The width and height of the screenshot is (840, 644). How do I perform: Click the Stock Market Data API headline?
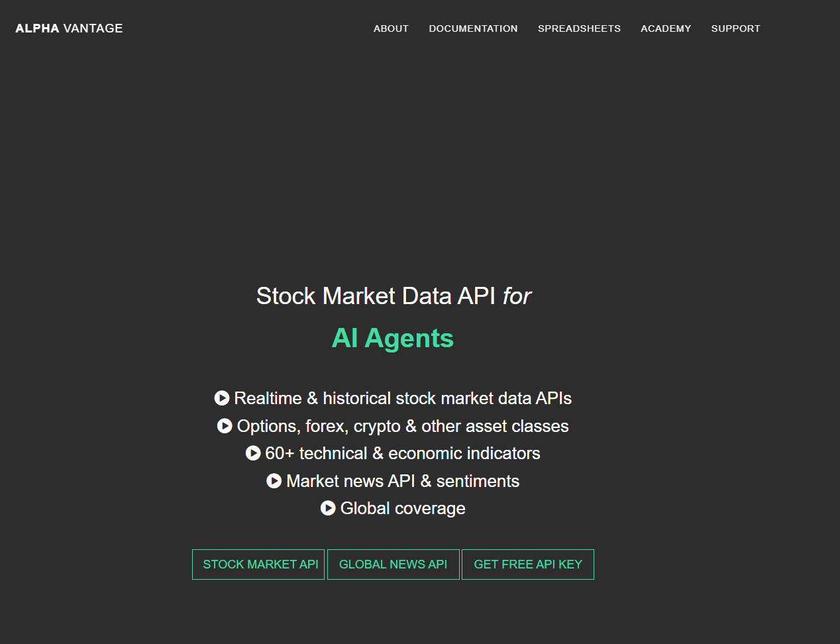pyautogui.click(x=392, y=296)
